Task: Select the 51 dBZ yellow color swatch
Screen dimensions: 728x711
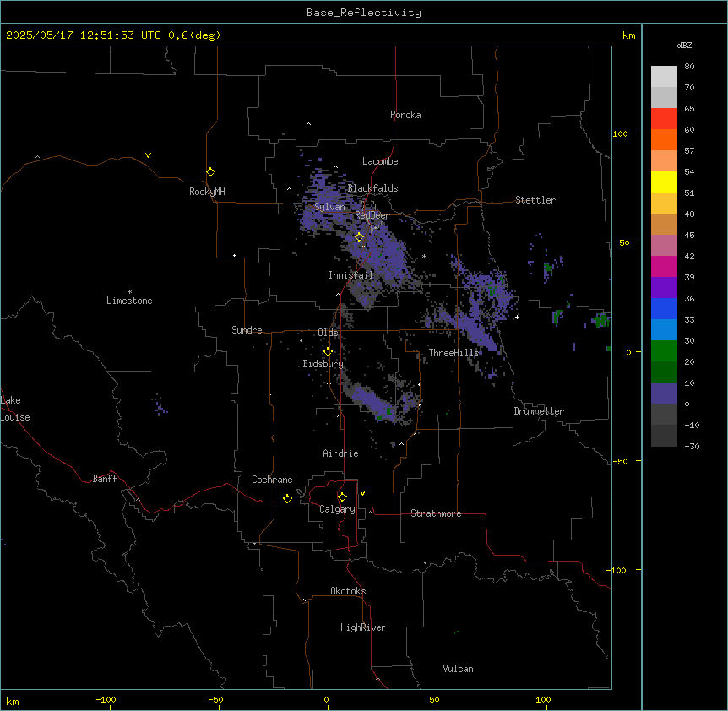Action: [664, 182]
